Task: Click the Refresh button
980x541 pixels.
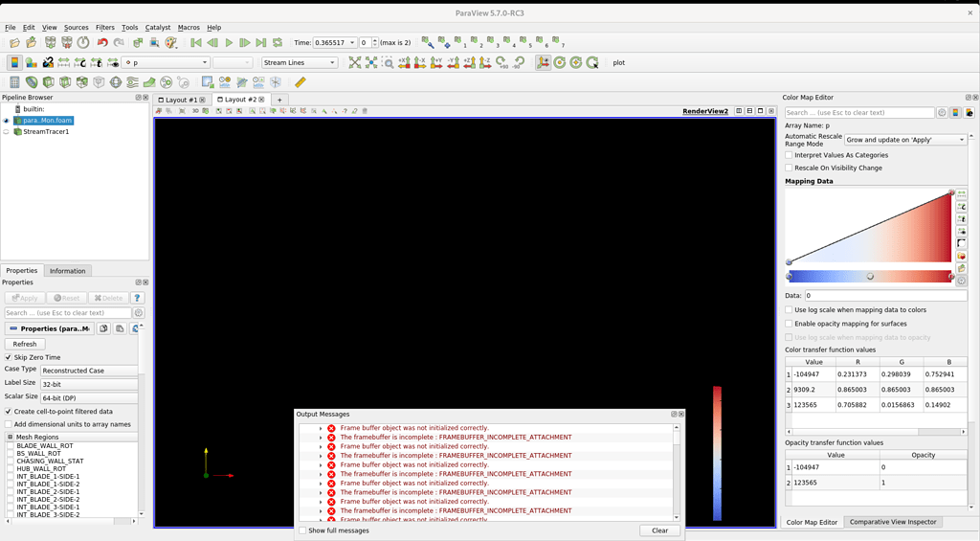Action: (x=25, y=344)
